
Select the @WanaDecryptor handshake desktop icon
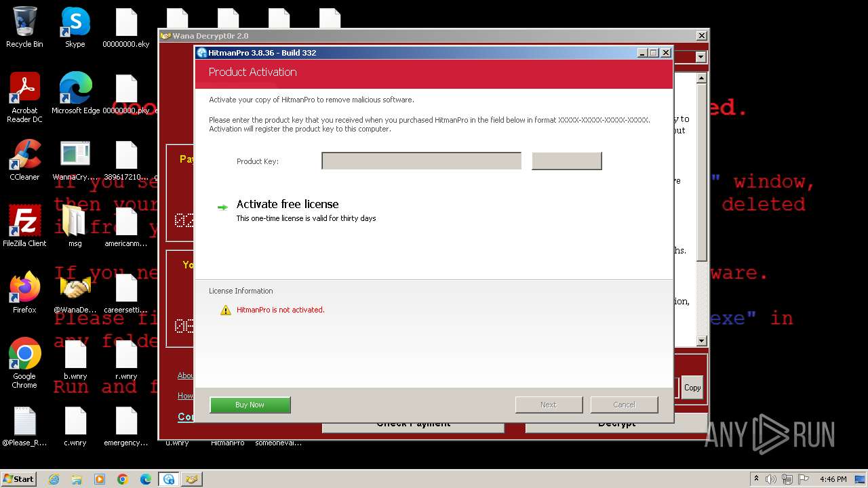75,293
